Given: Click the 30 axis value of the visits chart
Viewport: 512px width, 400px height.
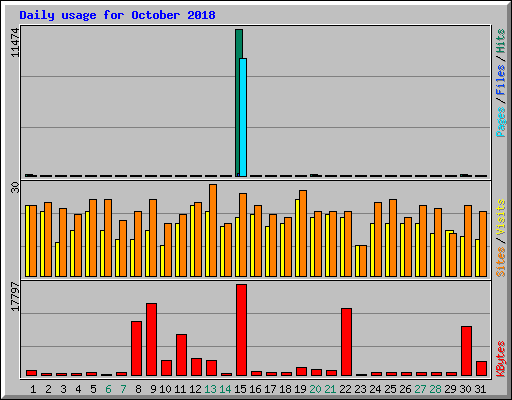Looking at the screenshot, I should (x=15, y=188).
